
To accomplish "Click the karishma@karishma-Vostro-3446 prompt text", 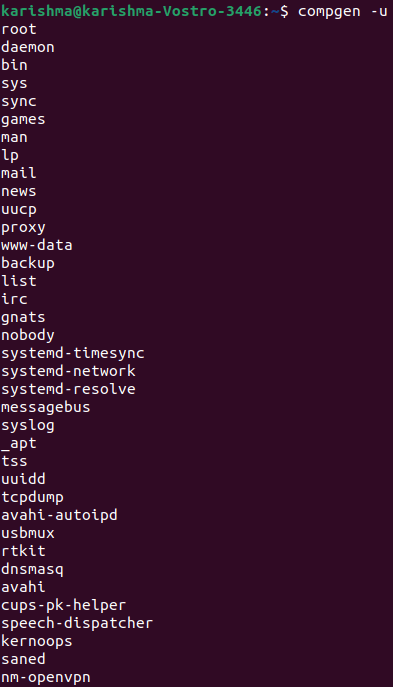I will click(x=131, y=11).
